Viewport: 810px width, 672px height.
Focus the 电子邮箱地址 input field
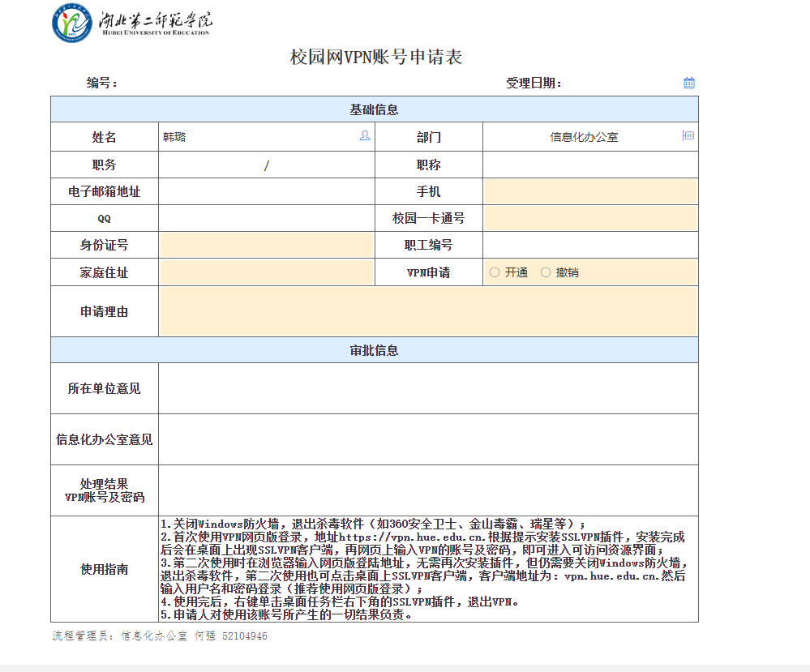point(266,192)
